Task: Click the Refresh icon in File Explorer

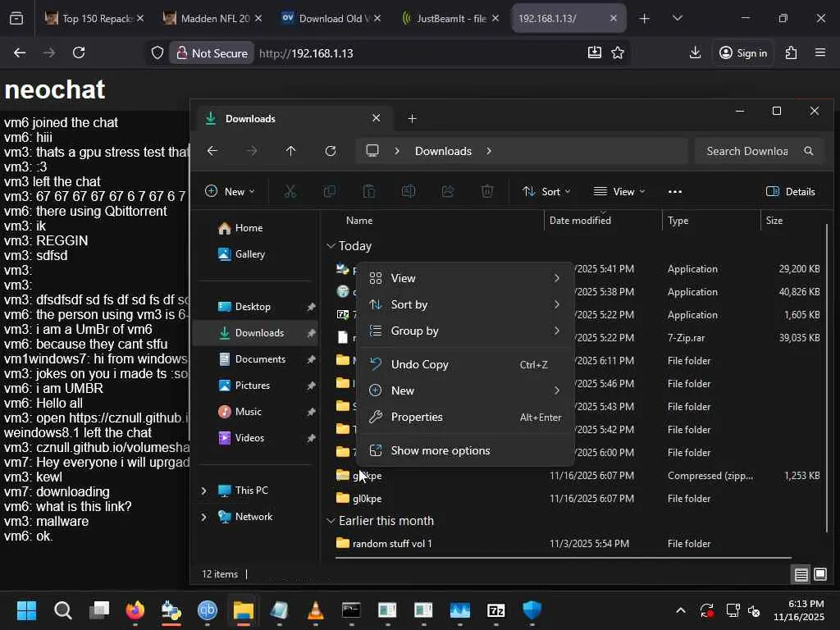Action: click(x=331, y=151)
